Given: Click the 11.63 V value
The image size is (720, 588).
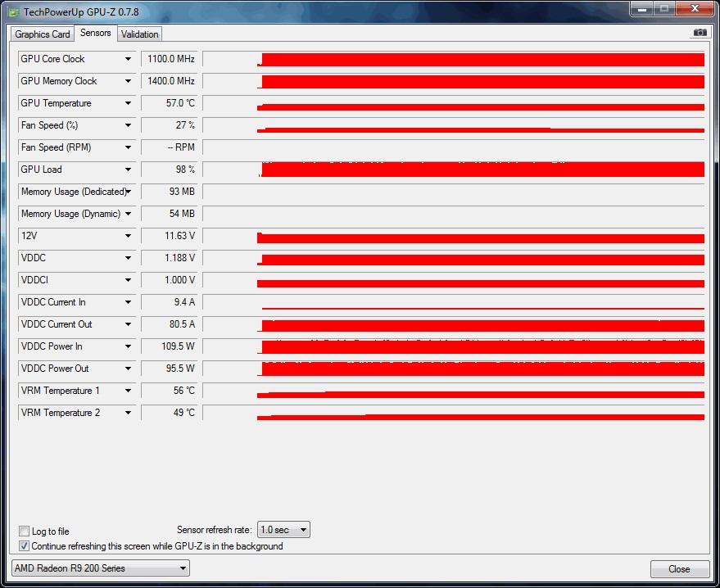Looking at the screenshot, I should click(170, 236).
